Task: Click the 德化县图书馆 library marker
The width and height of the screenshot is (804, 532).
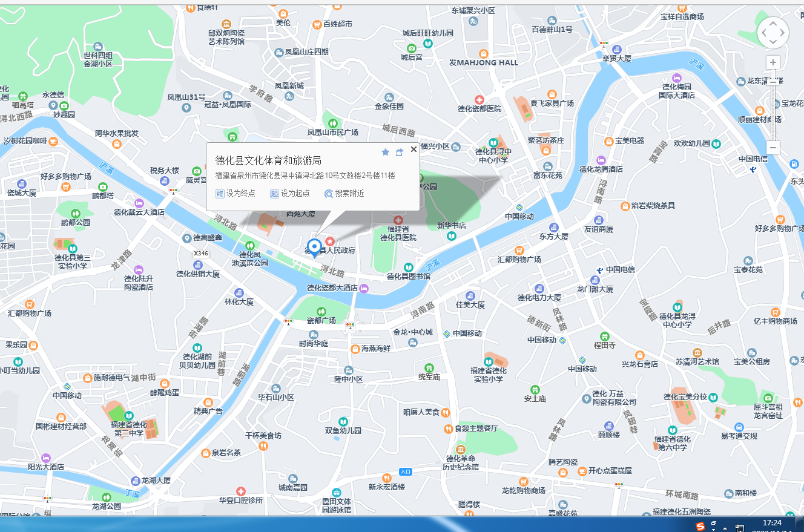Action: point(409,267)
